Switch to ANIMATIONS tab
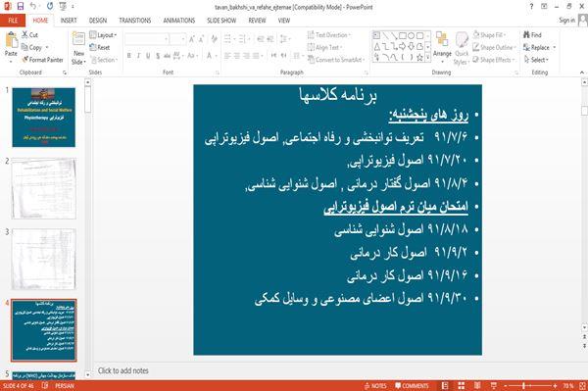Screen dimensions: 588x391 click(x=179, y=21)
